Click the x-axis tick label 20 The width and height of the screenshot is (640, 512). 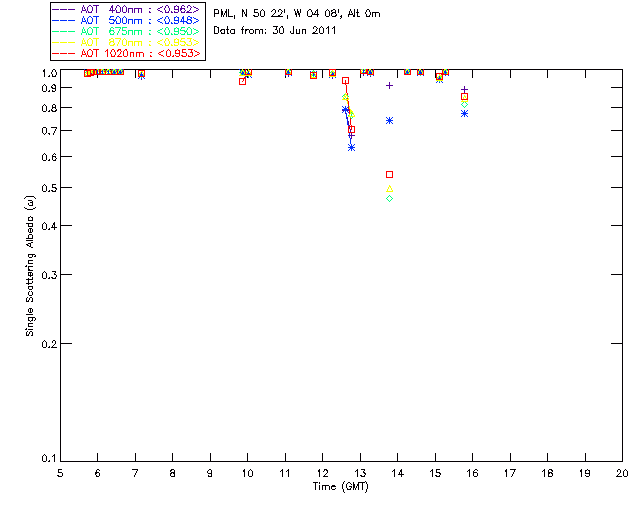pyautogui.click(x=622, y=473)
